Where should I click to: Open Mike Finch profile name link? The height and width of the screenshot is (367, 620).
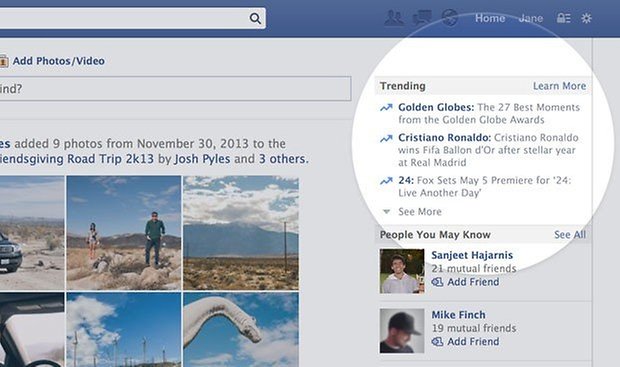tap(458, 315)
